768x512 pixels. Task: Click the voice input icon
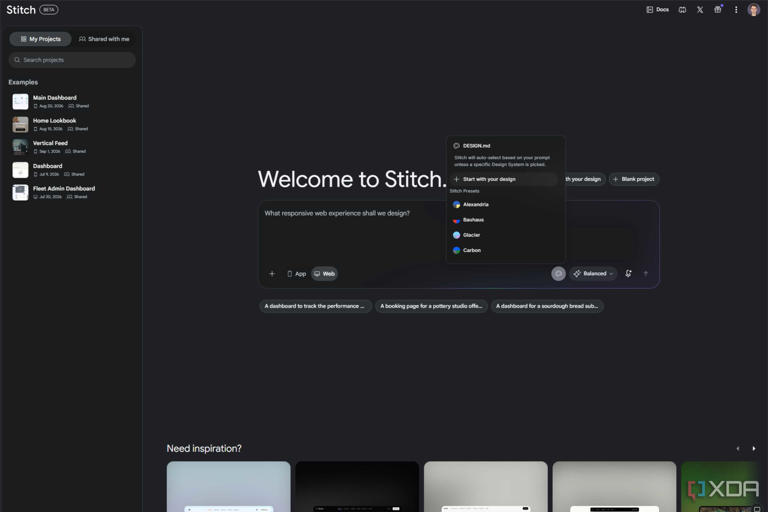coord(628,273)
